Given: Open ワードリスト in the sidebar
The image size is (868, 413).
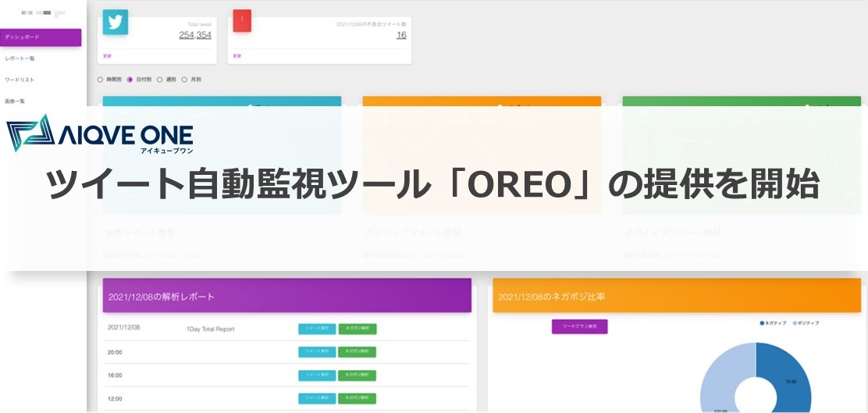Looking at the screenshot, I should tap(20, 80).
